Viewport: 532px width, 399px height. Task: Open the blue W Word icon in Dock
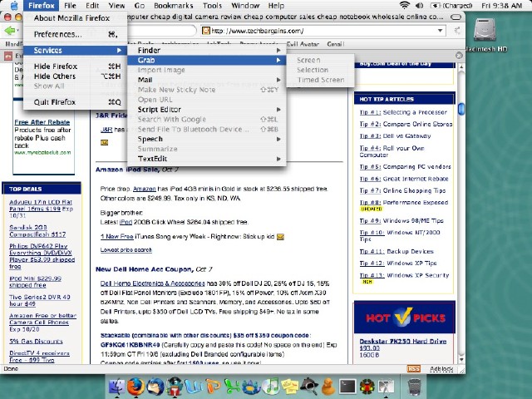click(194, 387)
